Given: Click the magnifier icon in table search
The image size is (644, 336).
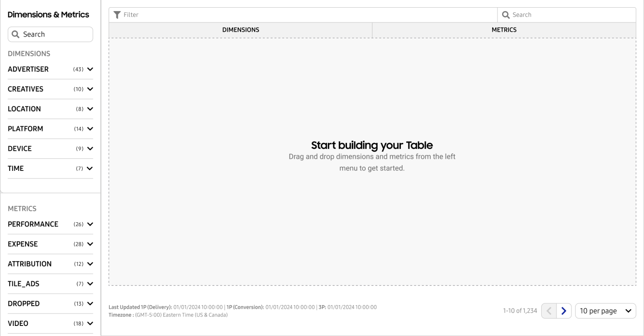Looking at the screenshot, I should pyautogui.click(x=506, y=15).
